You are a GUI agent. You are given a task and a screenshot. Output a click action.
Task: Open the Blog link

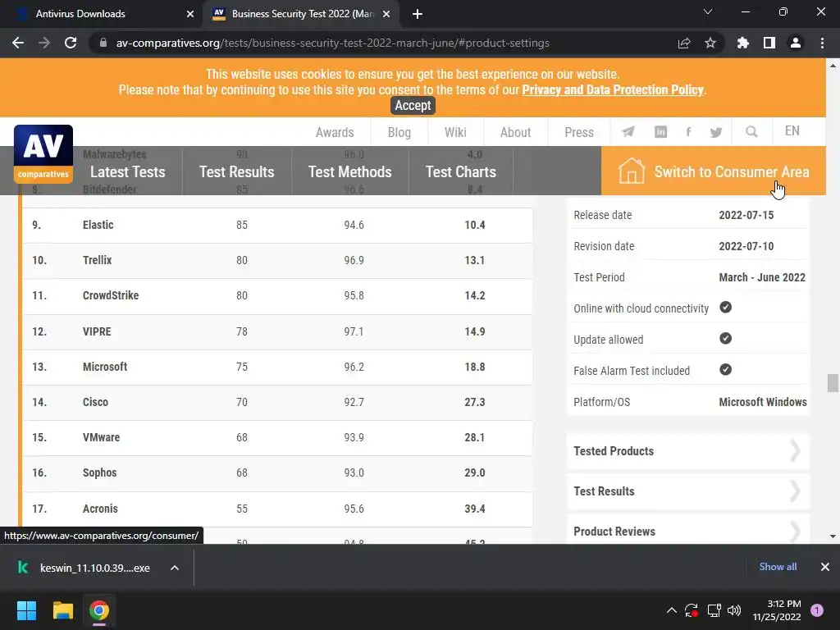click(x=399, y=132)
